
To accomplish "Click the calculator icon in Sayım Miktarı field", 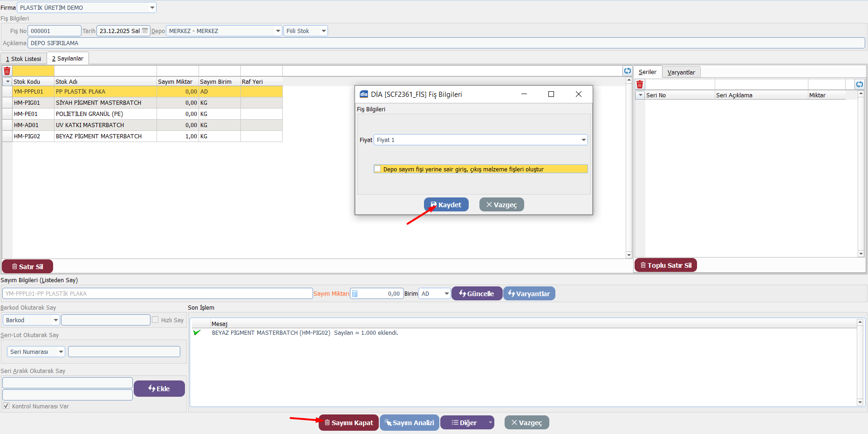I will 355,294.
